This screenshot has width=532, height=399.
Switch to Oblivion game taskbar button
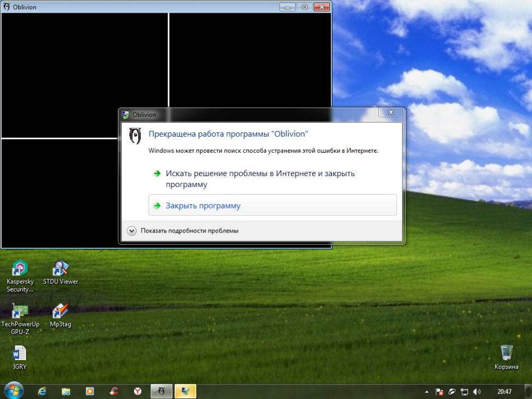[x=162, y=391]
